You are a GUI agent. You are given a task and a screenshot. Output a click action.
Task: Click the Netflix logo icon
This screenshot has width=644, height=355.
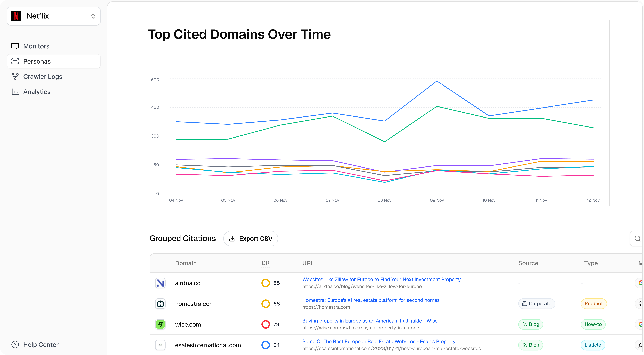pos(16,16)
